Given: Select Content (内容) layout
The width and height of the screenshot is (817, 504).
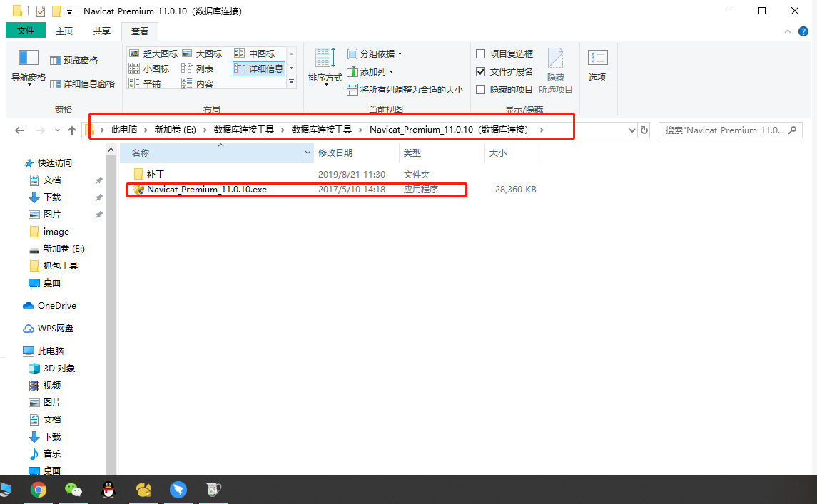Looking at the screenshot, I should [198, 83].
